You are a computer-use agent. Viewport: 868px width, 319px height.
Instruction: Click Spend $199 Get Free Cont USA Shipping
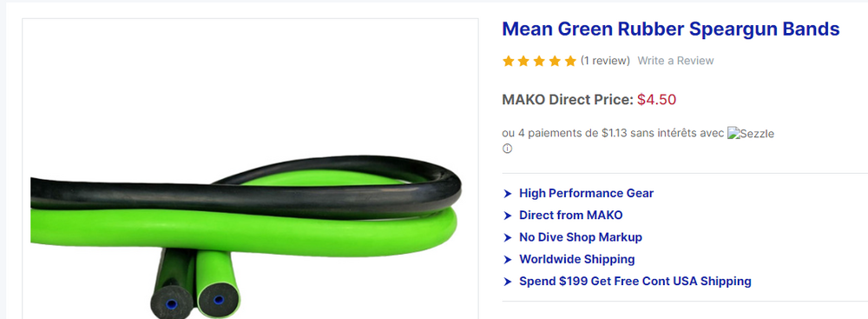635,282
